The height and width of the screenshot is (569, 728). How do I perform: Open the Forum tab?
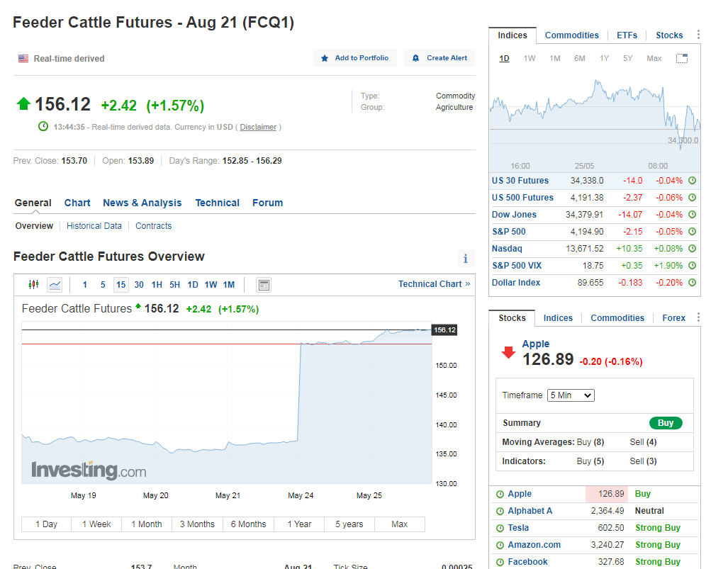pyautogui.click(x=267, y=203)
